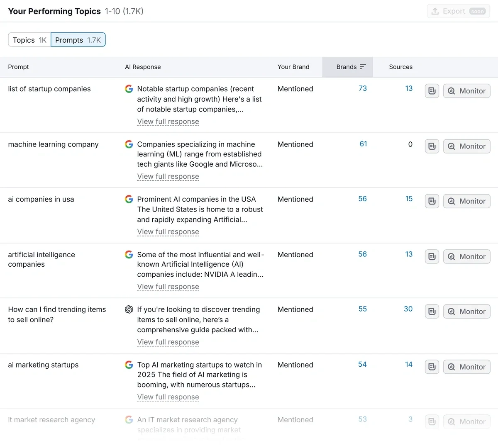Select the Prompts tab
The image size is (498, 448).
78,40
